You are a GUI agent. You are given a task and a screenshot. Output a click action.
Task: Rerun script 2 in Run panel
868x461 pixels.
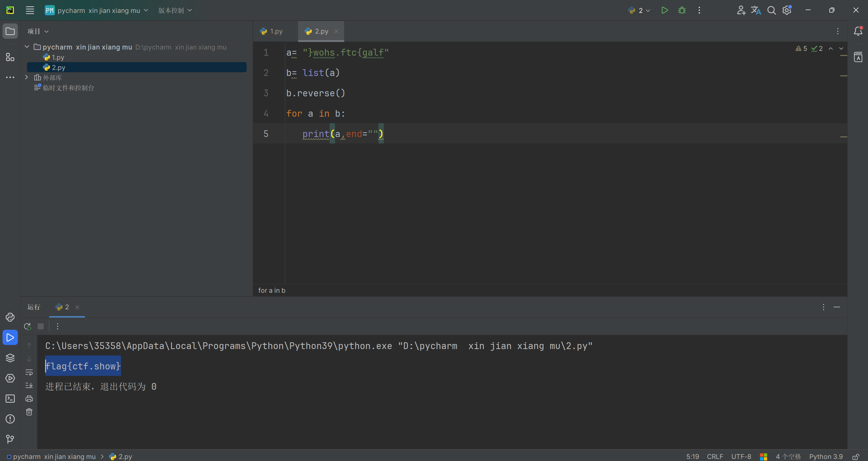(x=28, y=326)
